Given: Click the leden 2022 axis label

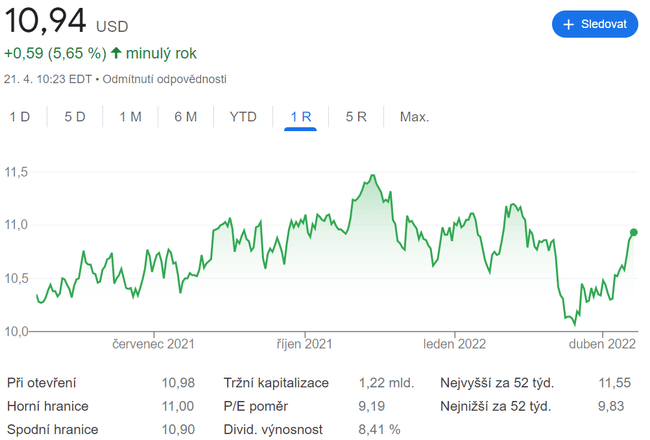Looking at the screenshot, I should 454,344.
